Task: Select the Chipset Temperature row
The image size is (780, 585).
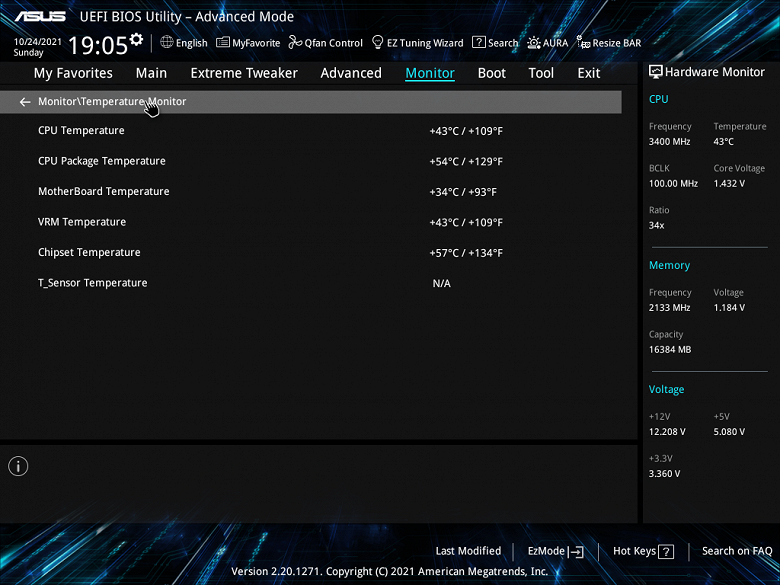Action: 310,252
